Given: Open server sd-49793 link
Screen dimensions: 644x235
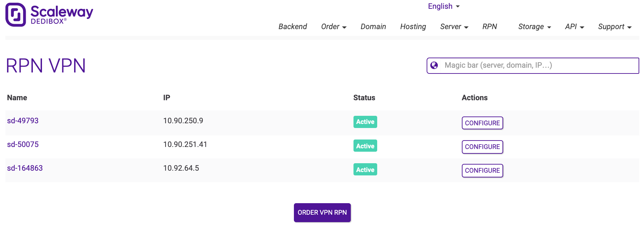Looking at the screenshot, I should coord(23,121).
